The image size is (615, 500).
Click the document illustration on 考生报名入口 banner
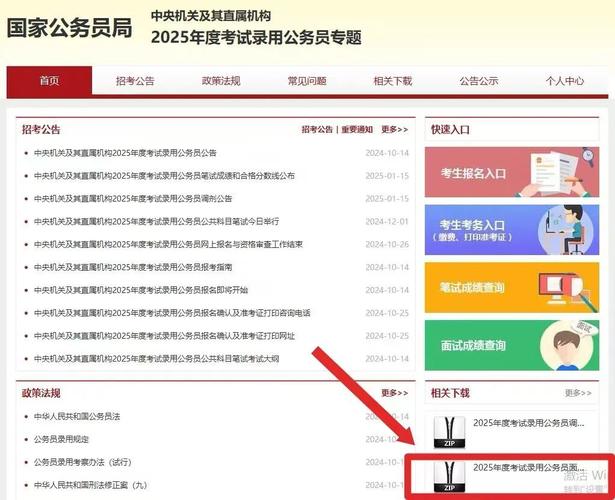click(555, 173)
